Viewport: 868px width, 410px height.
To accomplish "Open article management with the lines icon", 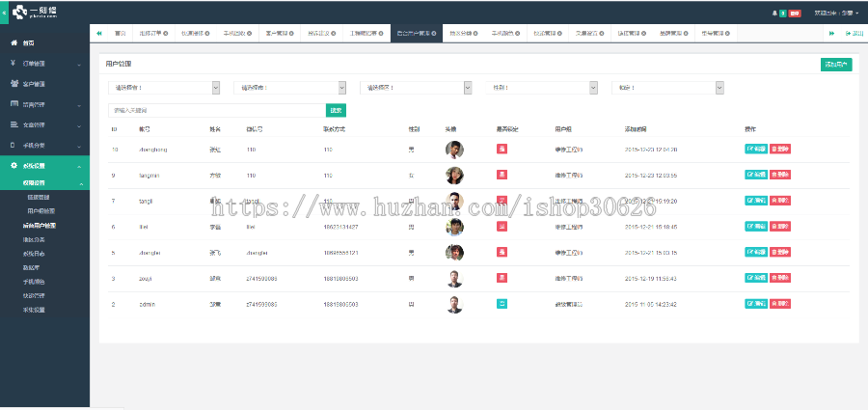I will (x=14, y=124).
